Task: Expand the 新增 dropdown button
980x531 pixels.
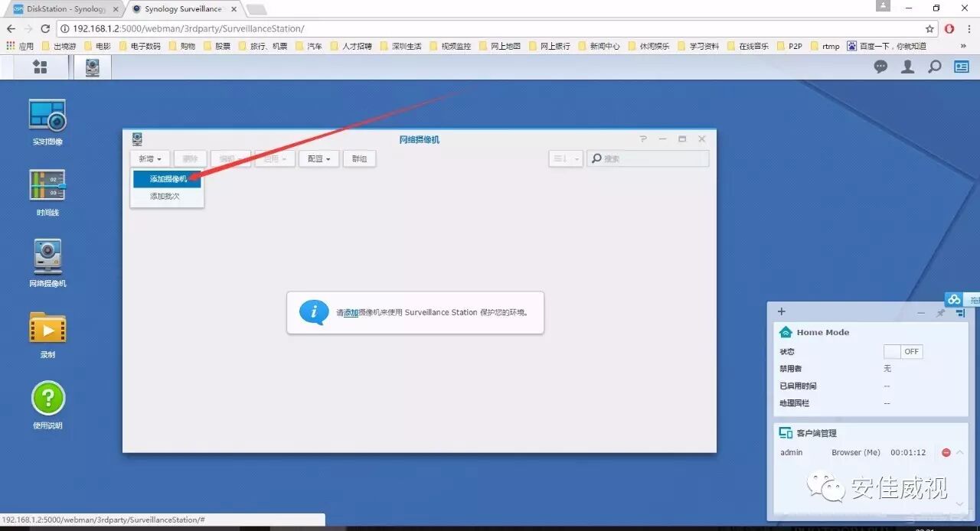Action: coord(149,158)
